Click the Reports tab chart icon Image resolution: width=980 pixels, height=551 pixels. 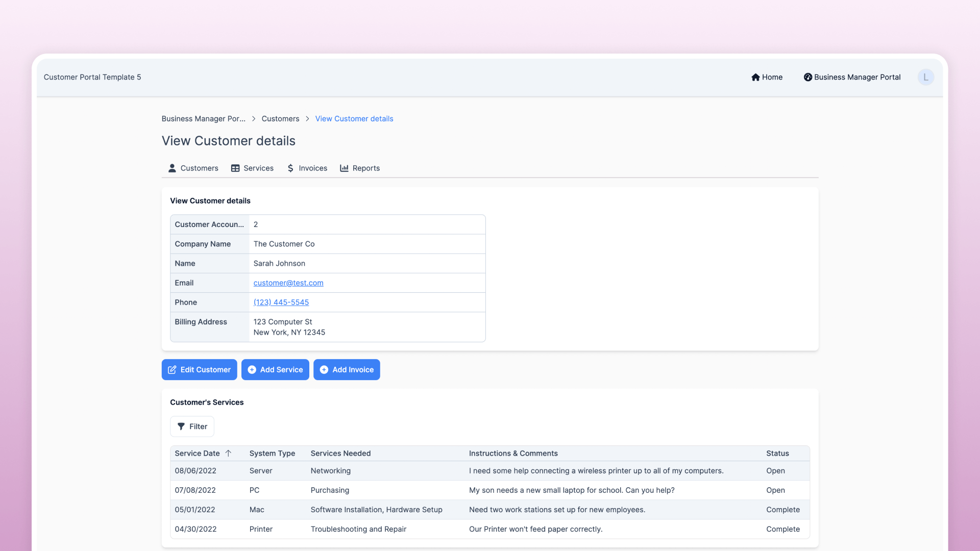point(344,168)
